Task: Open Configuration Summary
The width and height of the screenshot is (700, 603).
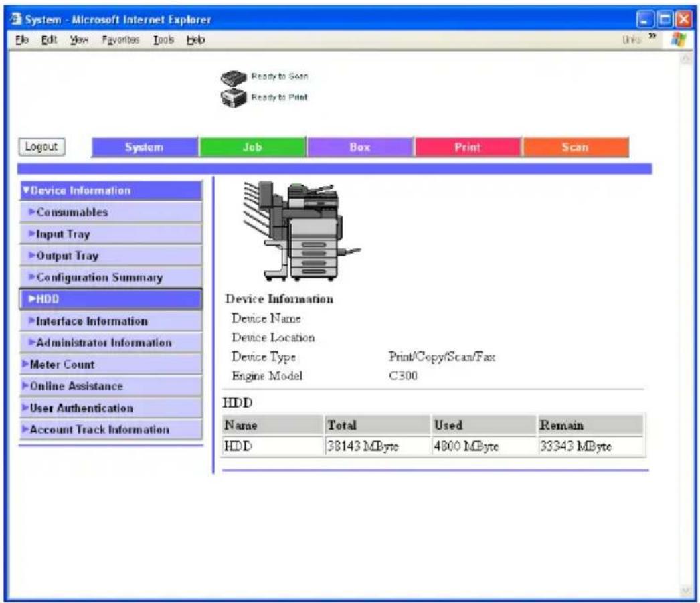Action: point(110,278)
